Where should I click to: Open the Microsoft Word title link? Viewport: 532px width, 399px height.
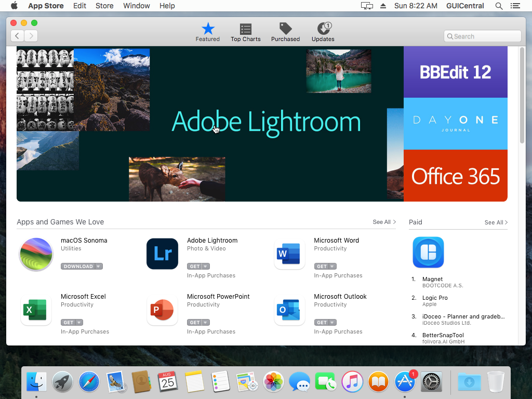pyautogui.click(x=336, y=240)
